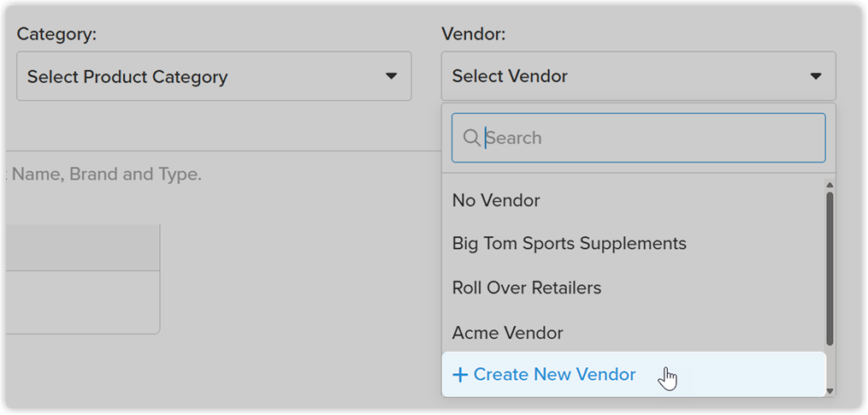The image size is (868, 415).
Task: Click scroll up arrow in vendor list
Action: point(830,185)
